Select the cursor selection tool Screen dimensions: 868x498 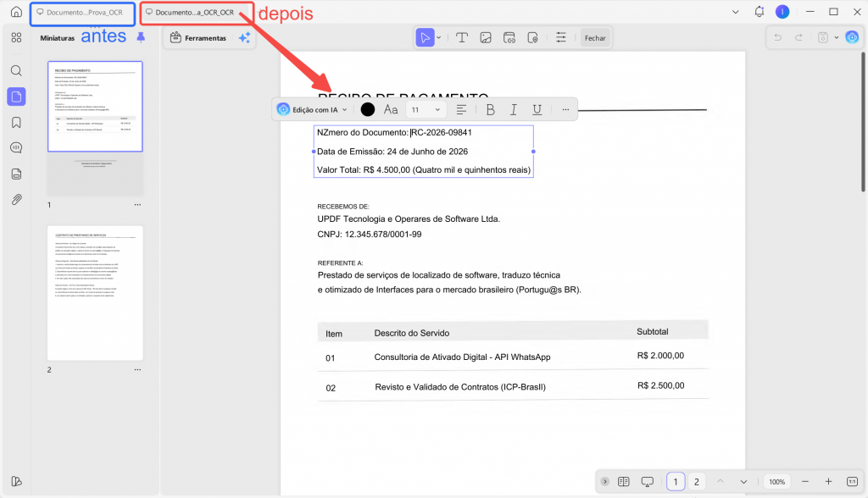(x=425, y=37)
